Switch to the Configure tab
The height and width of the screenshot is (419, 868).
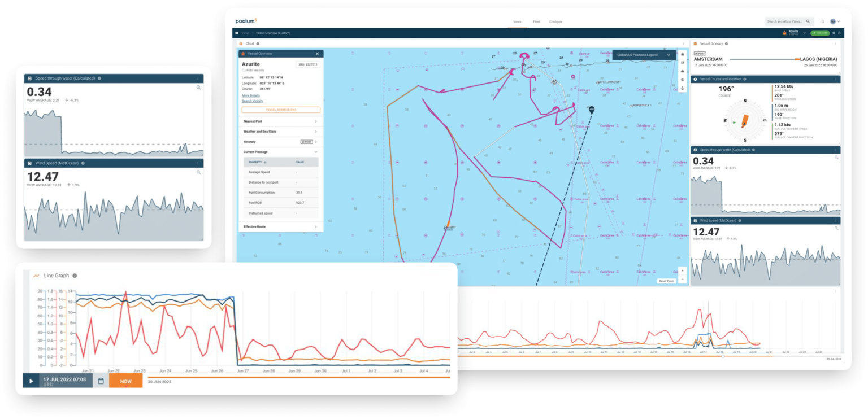(556, 21)
